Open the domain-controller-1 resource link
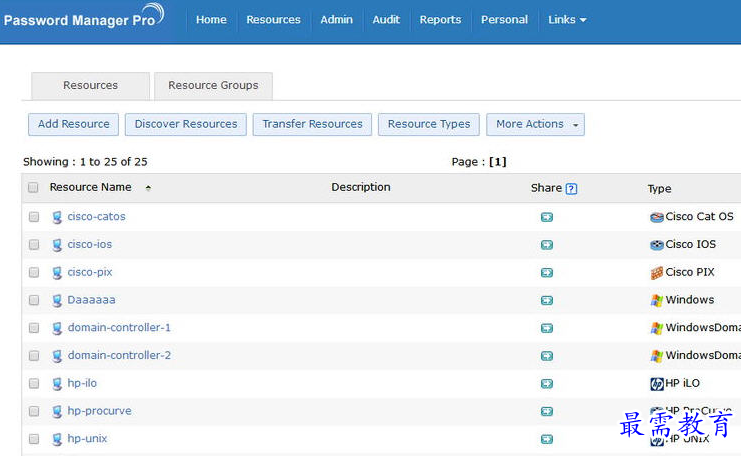The height and width of the screenshot is (456, 741). tap(119, 327)
